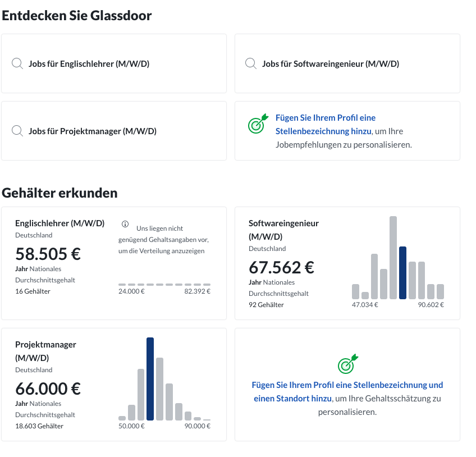Open Jobs für Softwareingenieur (M/W/D)
The image size is (476, 457).
coord(331,64)
